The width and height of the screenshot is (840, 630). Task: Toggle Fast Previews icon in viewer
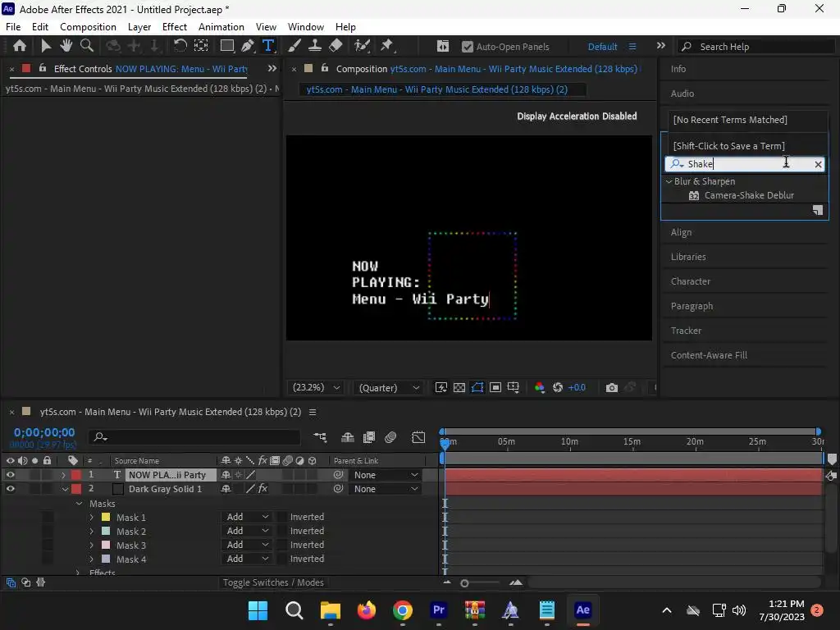(441, 387)
